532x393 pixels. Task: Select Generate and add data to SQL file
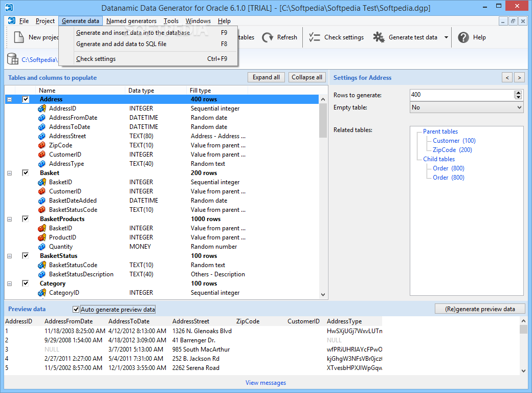point(148,44)
